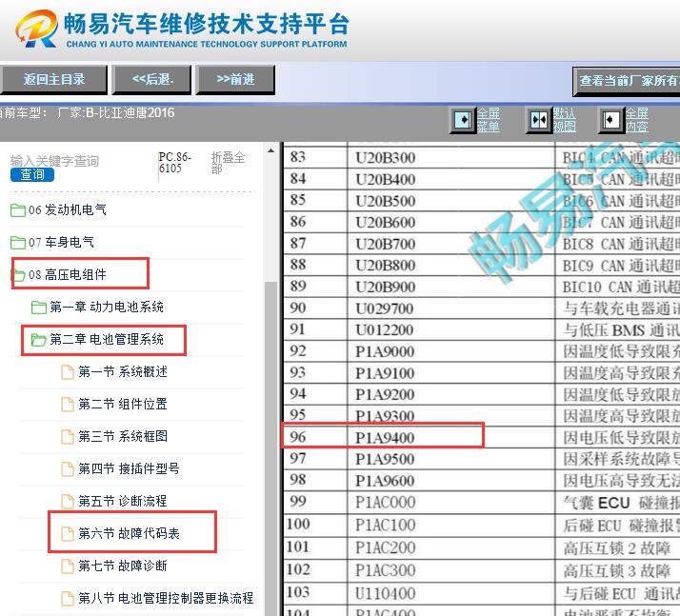Click fault code U20B900 cell
This screenshot has width=680, height=616.
click(451, 287)
